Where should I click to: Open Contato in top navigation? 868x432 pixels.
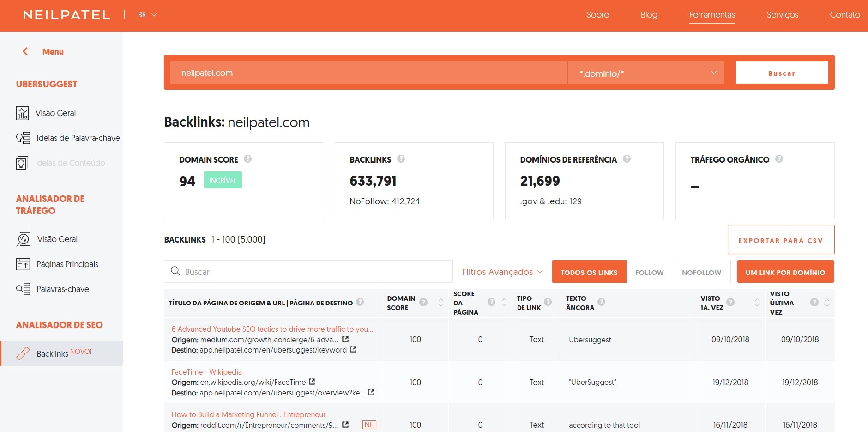coord(845,15)
